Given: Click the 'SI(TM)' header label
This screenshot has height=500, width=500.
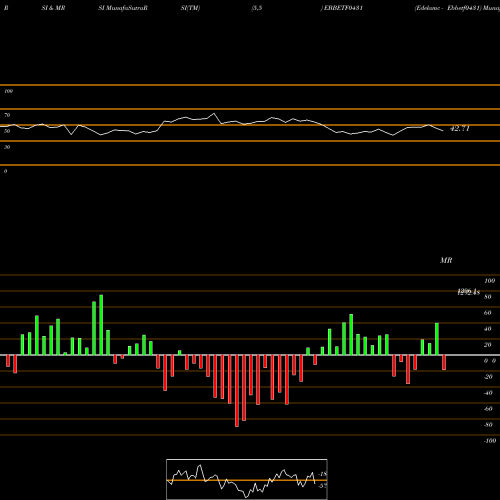Looking at the screenshot, I should pos(190,8).
